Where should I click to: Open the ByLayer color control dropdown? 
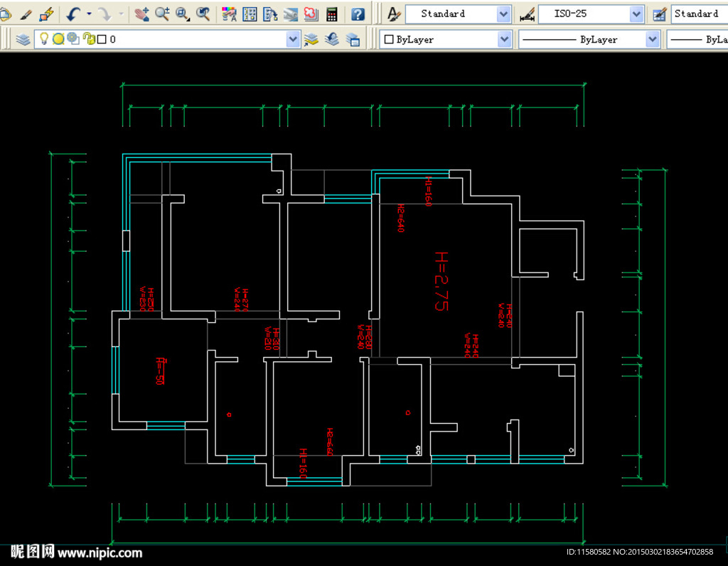[x=504, y=40]
